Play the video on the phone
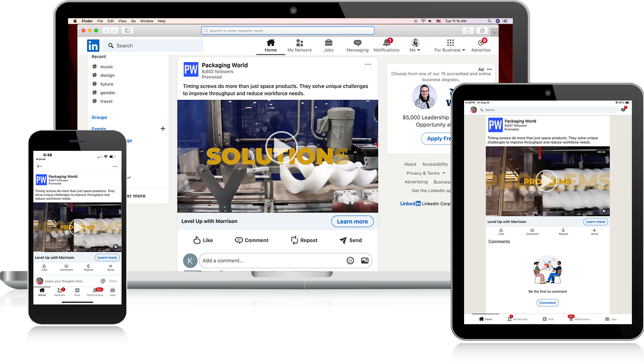 pyautogui.click(x=77, y=227)
